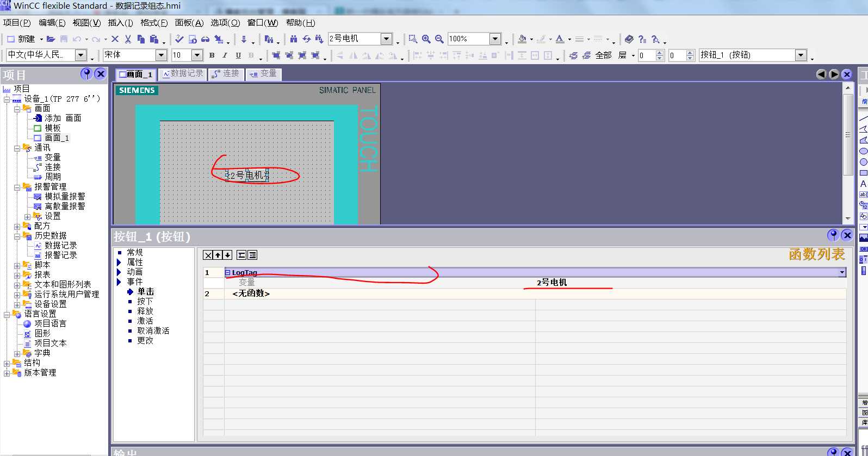Expand the 脚本 tree node
This screenshot has width=868, height=456.
[17, 265]
